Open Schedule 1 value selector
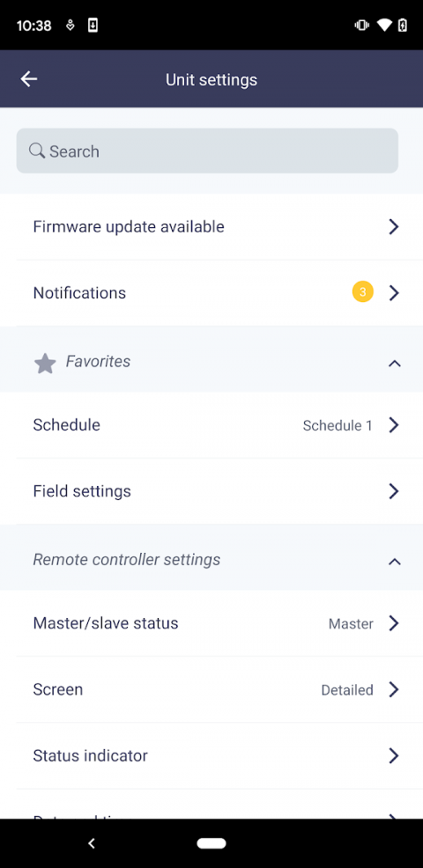Viewport: 423px width, 868px height. [337, 425]
